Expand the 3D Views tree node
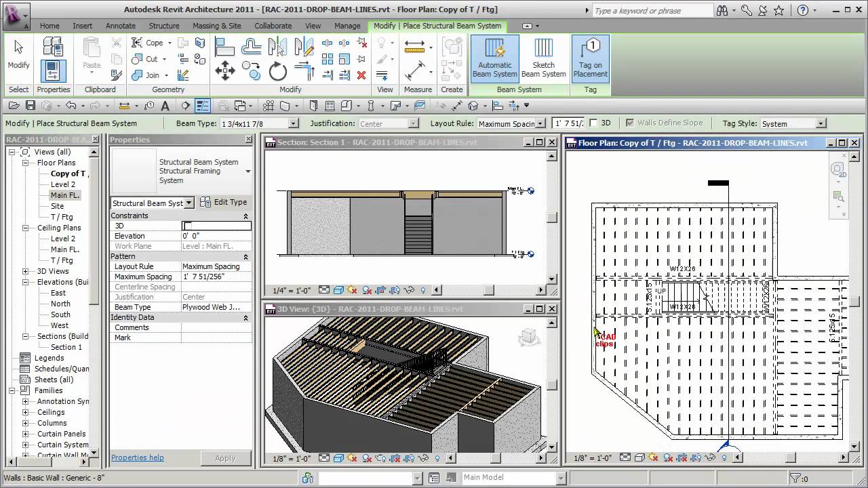 click(x=25, y=271)
